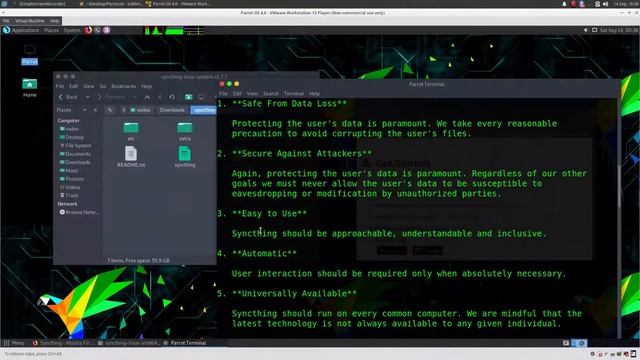Open the Places menu in top panel
640x360 pixels.
click(x=51, y=30)
